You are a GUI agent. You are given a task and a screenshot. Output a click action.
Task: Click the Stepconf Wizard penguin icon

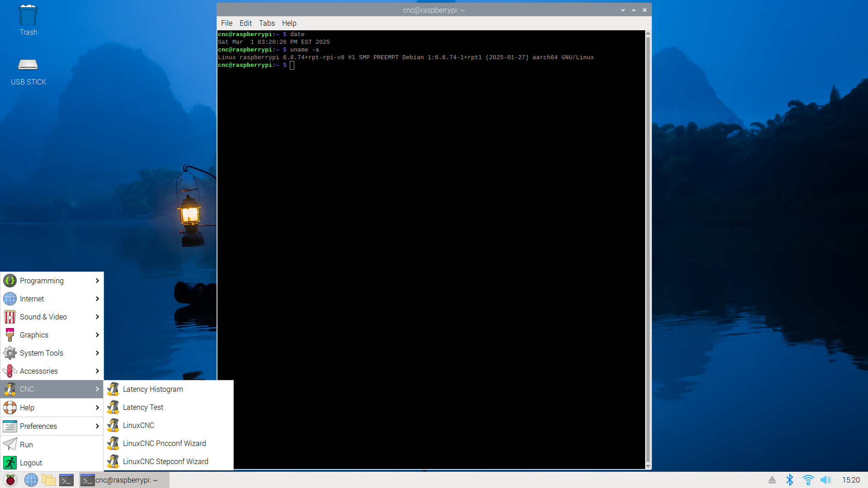tap(113, 461)
